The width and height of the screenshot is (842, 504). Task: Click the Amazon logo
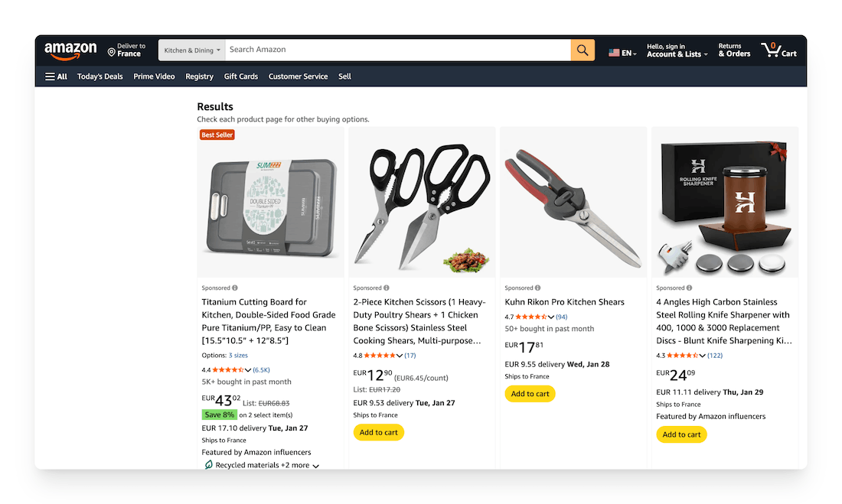[x=70, y=50]
